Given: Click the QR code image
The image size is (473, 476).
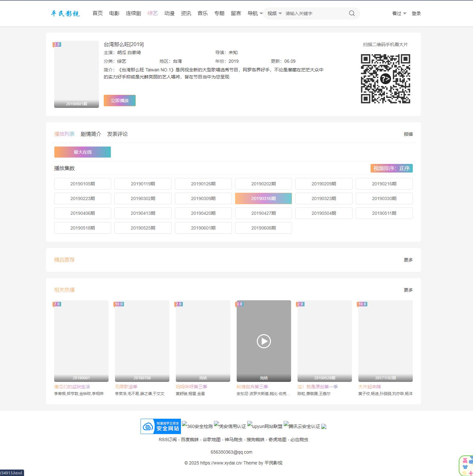Looking at the screenshot, I should 385,79.
